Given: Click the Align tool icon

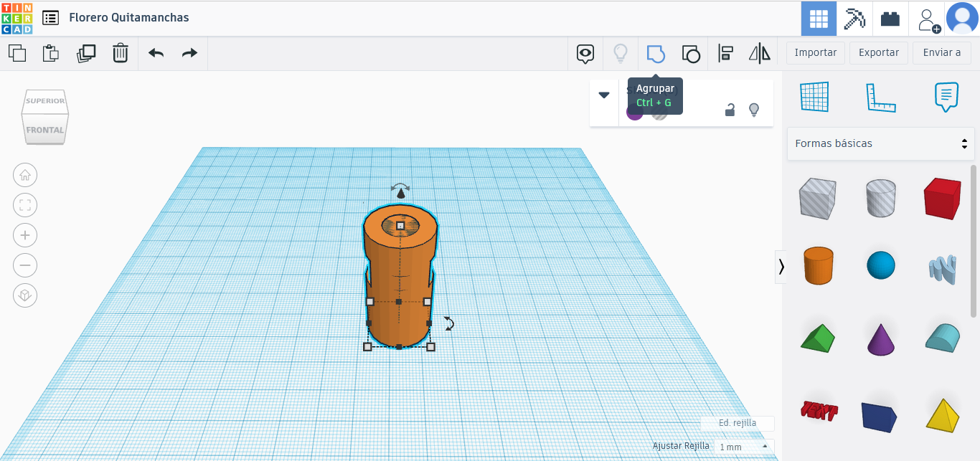Looking at the screenshot, I should tap(725, 53).
